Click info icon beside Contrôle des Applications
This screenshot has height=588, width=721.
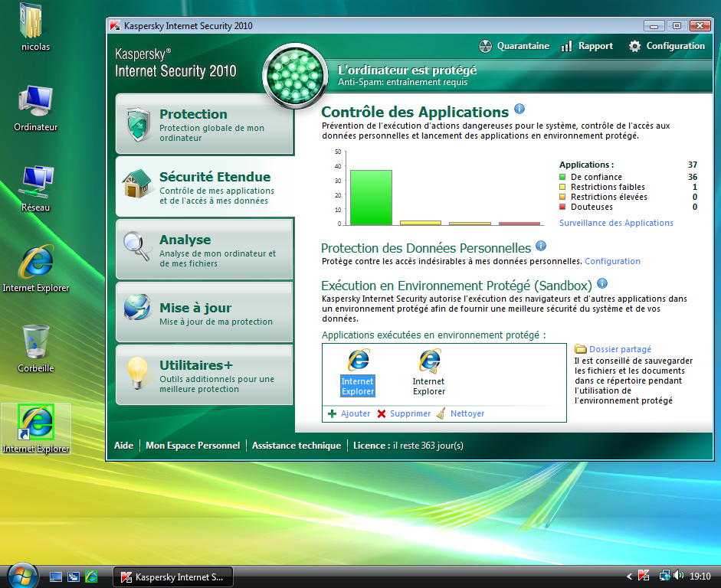pos(519,109)
